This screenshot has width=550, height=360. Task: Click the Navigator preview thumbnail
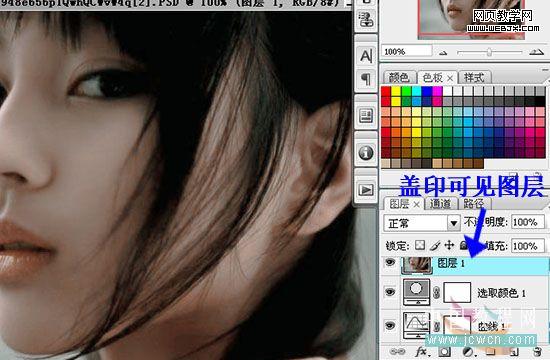[471, 19]
